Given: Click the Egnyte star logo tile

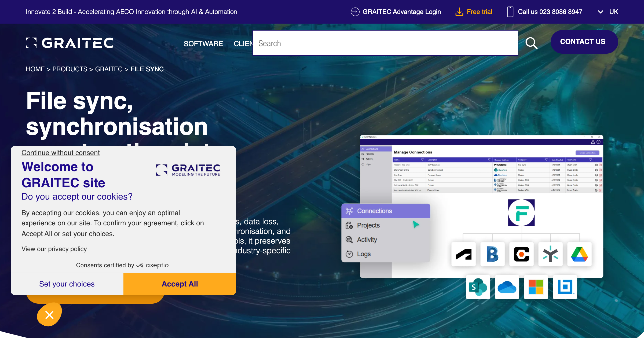Looking at the screenshot, I should click(x=550, y=254).
